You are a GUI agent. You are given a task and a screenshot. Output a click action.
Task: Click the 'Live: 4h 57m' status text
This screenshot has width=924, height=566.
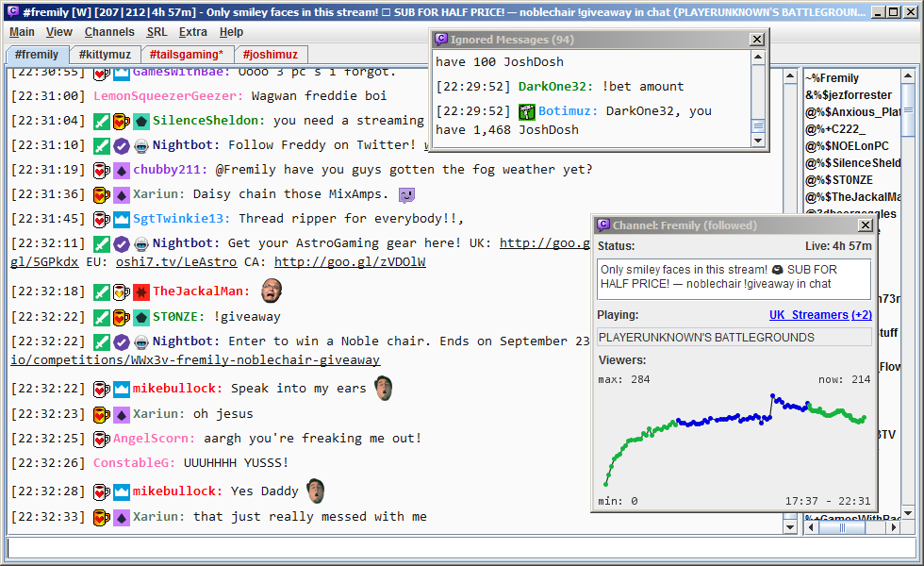tap(838, 246)
